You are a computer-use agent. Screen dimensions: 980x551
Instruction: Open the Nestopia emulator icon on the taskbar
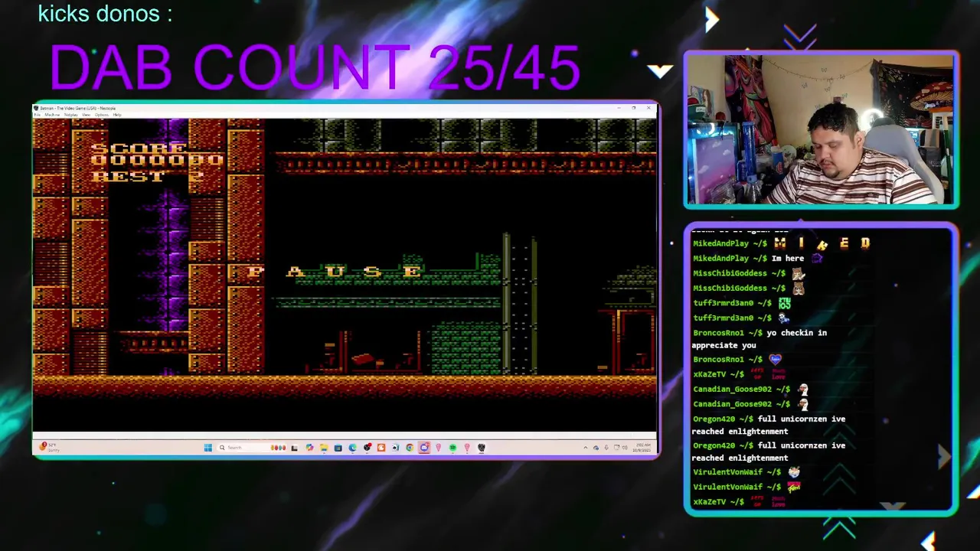click(x=482, y=448)
